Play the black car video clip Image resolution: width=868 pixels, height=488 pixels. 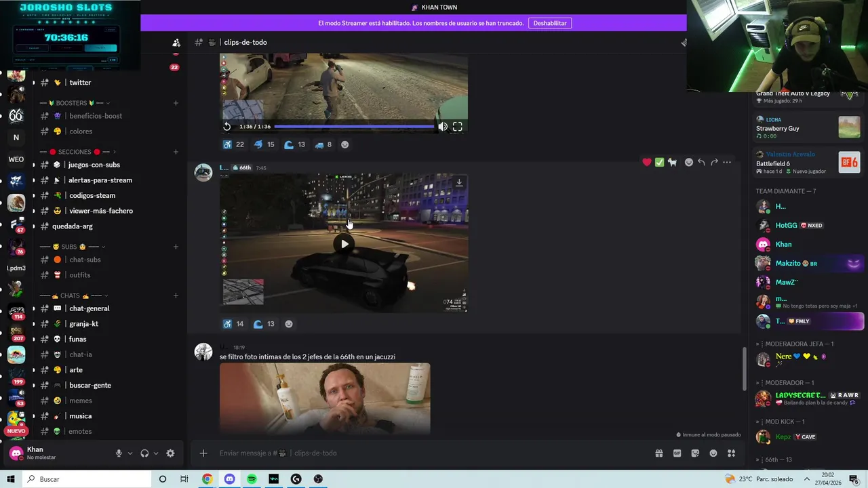[x=344, y=244]
